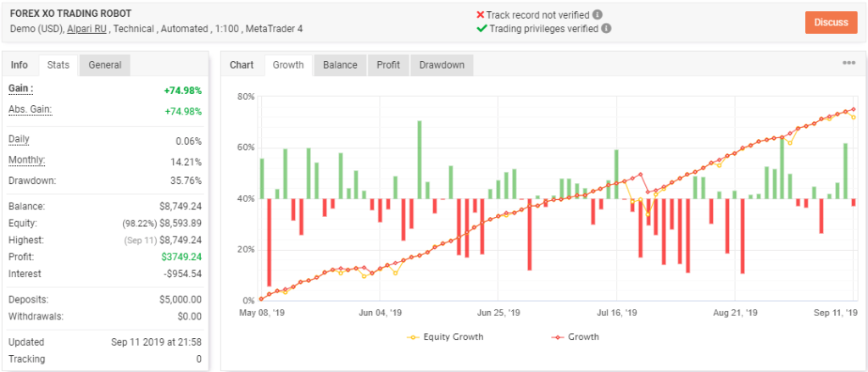This screenshot has height=372, width=868.
Task: Click the underlined Drawdown stat label
Action: pyautogui.click(x=31, y=180)
